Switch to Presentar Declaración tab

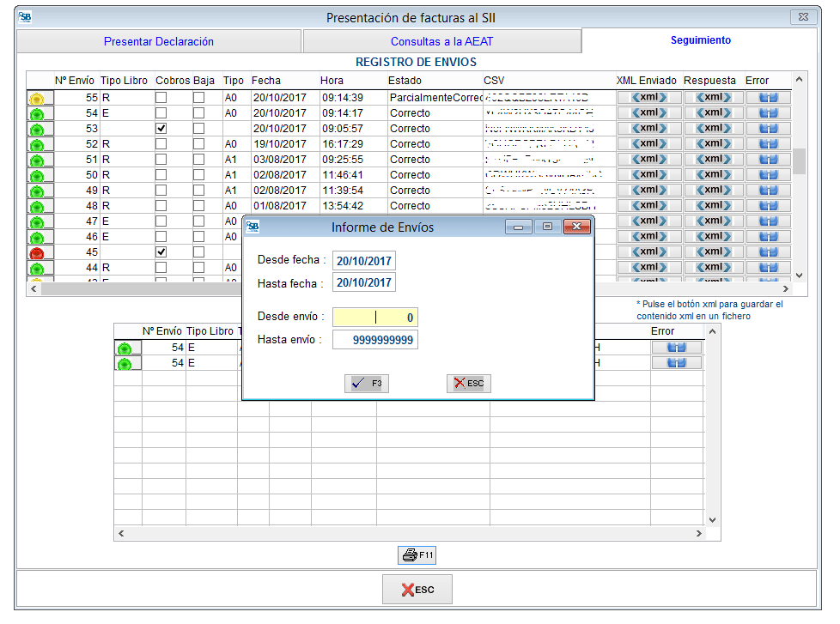159,41
